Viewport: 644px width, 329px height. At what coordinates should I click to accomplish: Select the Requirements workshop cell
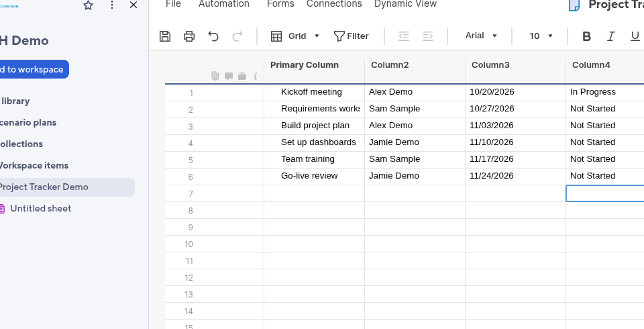[314, 109]
